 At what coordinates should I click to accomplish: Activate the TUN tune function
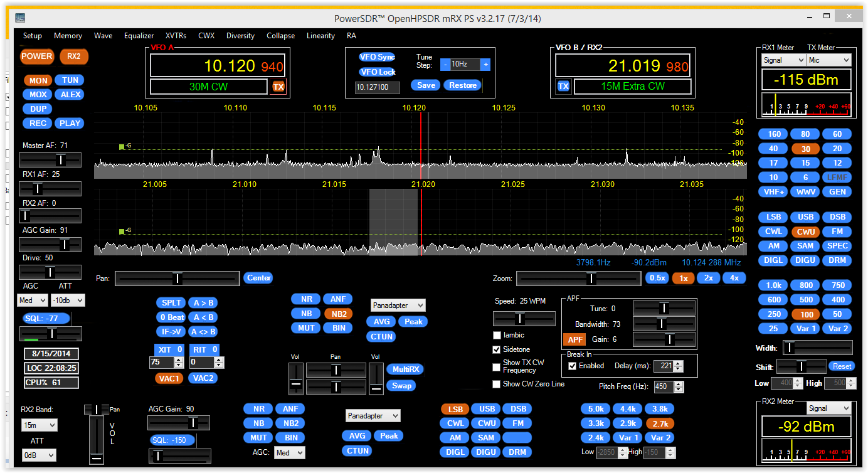(x=69, y=80)
